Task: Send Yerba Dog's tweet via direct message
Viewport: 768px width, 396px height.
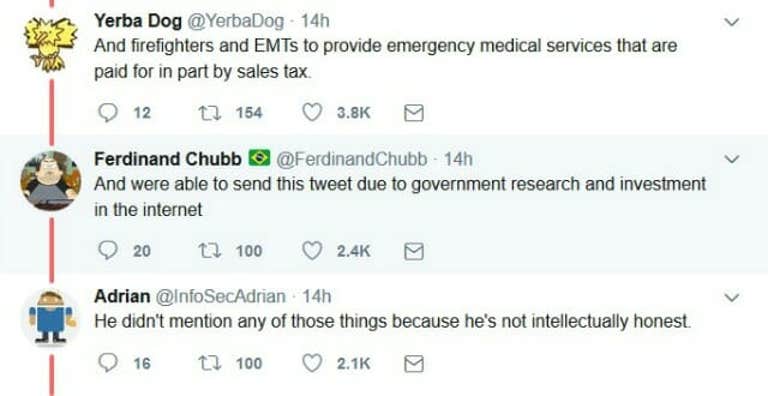Action: [x=413, y=113]
